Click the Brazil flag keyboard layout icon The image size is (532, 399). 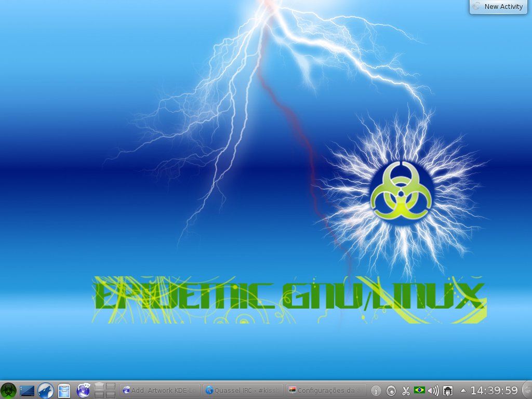coord(419,390)
